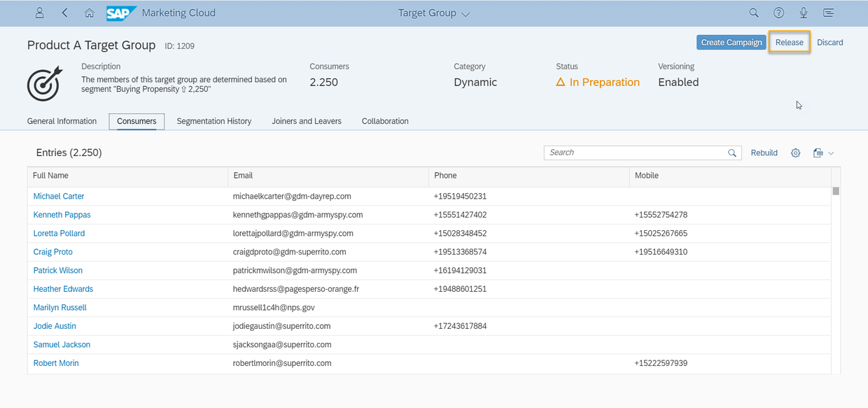Open table settings gear icon

(x=795, y=153)
